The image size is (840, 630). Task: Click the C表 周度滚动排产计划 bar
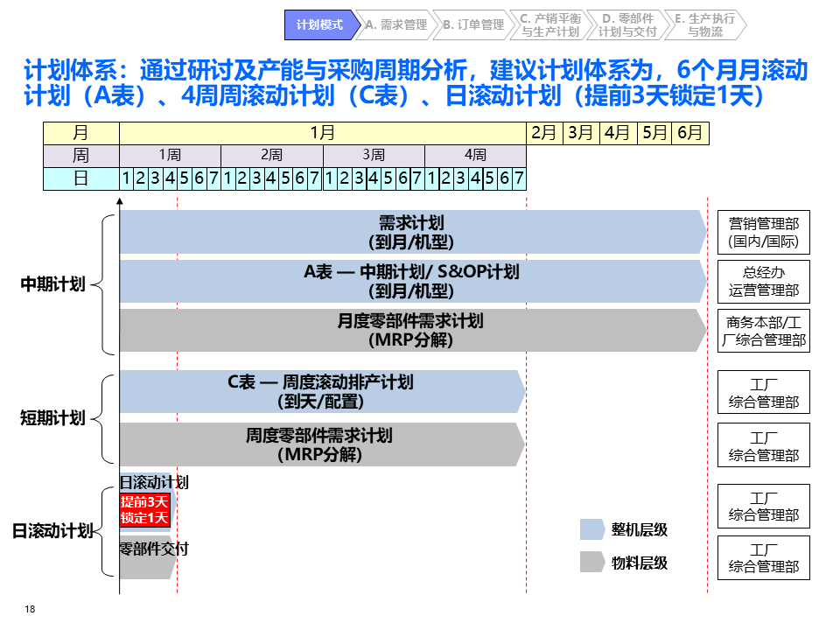point(321,392)
